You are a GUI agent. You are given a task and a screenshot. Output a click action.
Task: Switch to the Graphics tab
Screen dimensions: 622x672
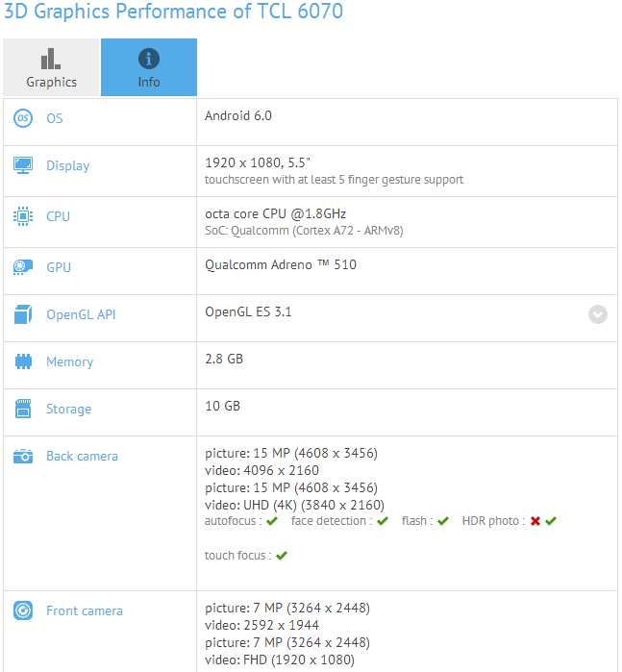coord(51,67)
